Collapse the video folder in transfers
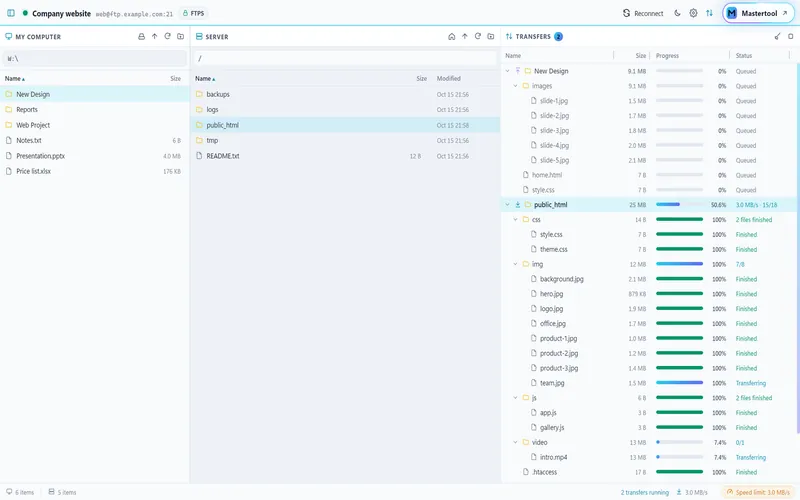This screenshot has width=800, height=500. 516,442
